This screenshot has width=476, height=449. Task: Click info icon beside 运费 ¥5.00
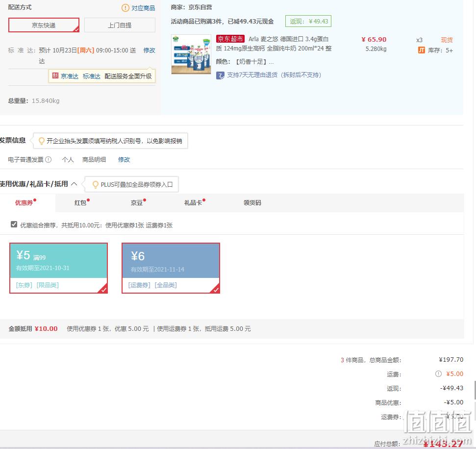[438, 374]
